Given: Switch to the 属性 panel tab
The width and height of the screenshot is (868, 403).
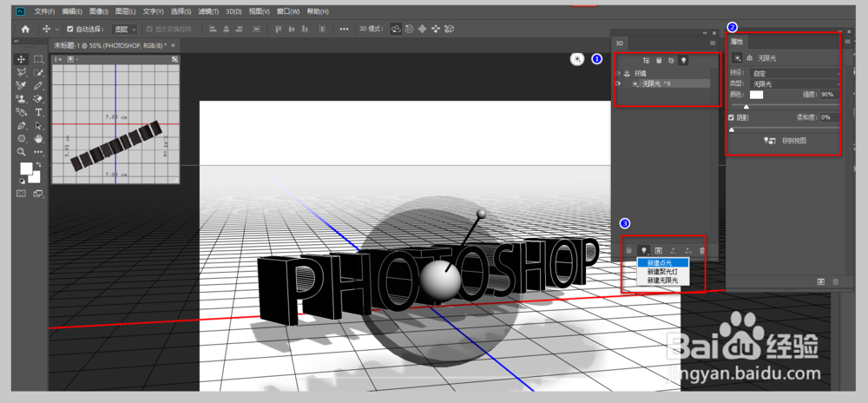Looking at the screenshot, I should pos(737,42).
